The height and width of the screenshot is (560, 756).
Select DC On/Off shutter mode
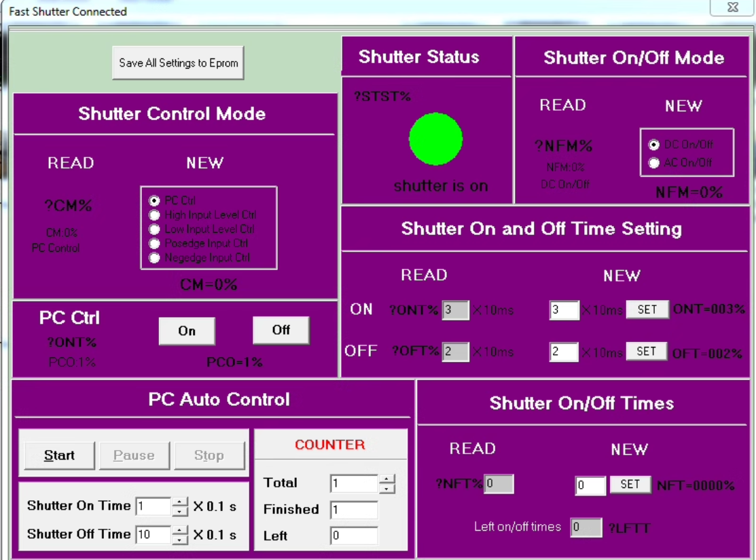pyautogui.click(x=654, y=145)
